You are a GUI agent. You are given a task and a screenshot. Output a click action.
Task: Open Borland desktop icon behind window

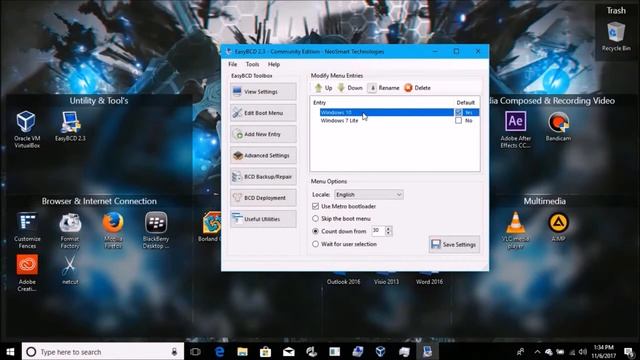tap(211, 227)
